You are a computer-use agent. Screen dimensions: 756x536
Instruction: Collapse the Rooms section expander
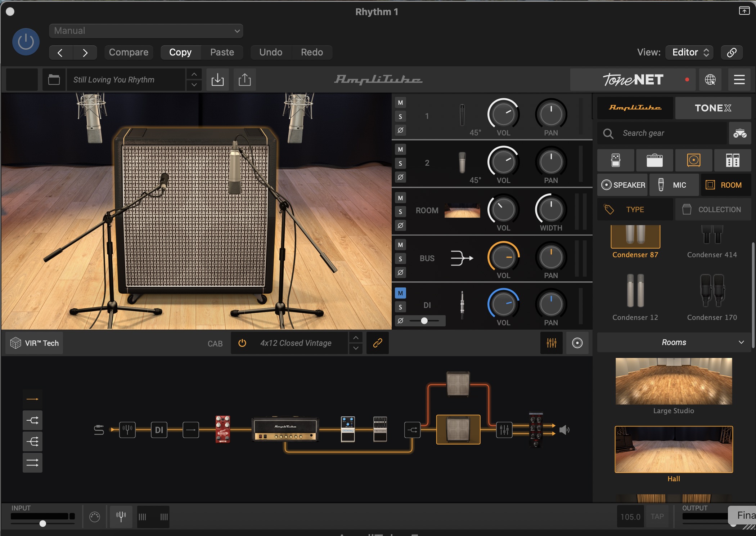[x=741, y=342]
